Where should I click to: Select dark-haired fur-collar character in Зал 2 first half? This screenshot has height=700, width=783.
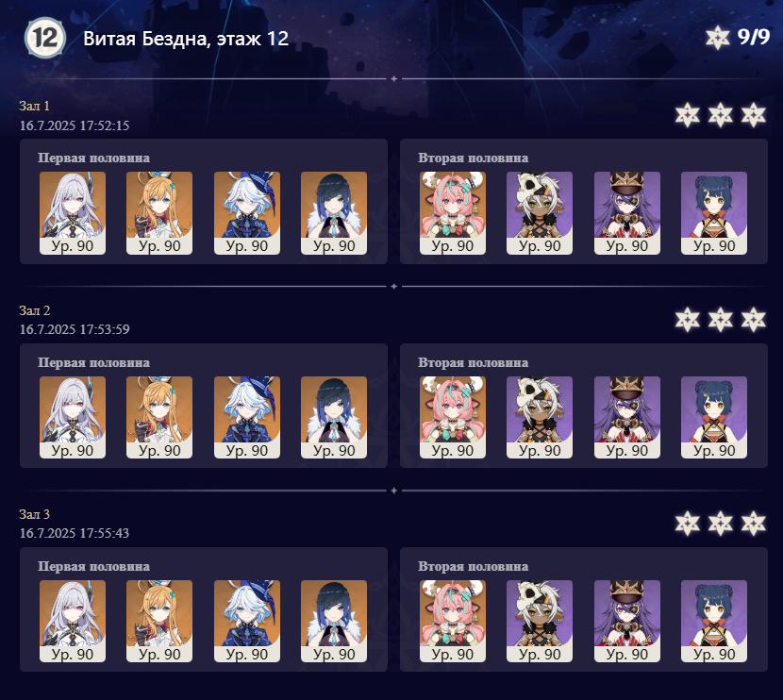coord(334,417)
